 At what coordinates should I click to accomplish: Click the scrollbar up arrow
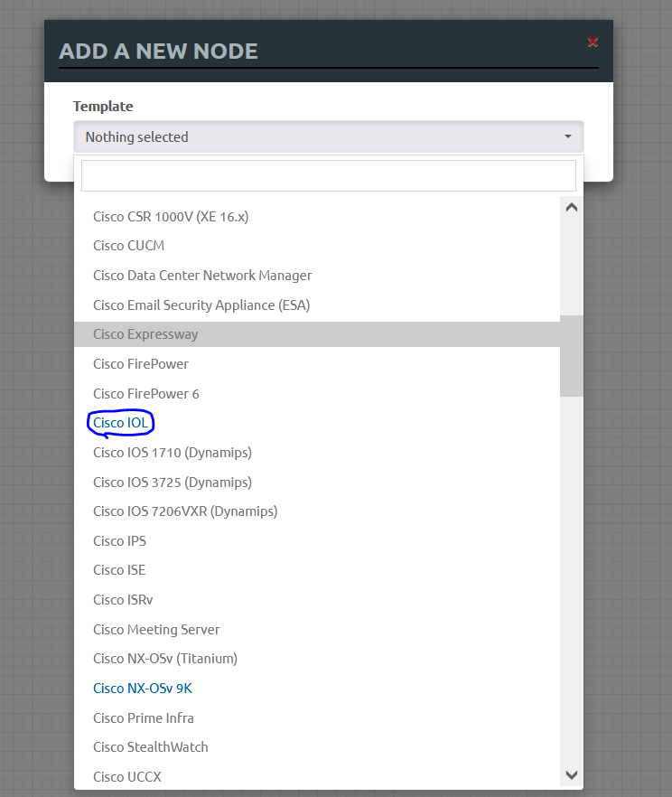(572, 208)
